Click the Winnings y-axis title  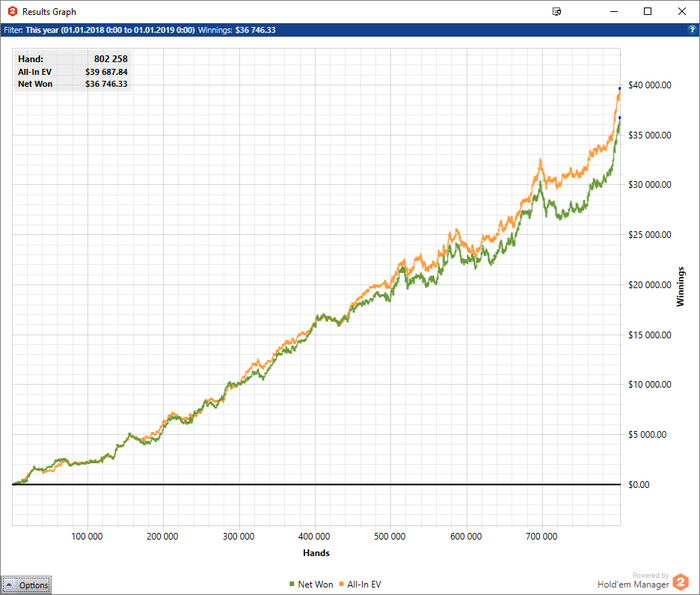680,287
